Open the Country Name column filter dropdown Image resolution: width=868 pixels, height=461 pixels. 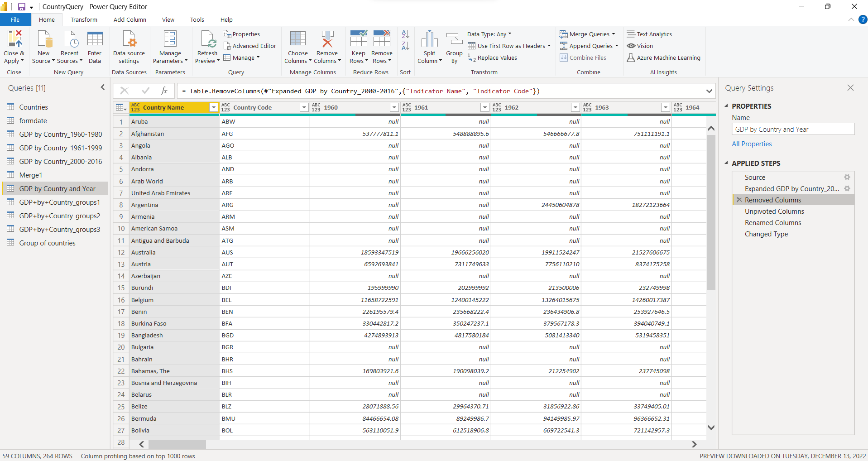tap(214, 107)
